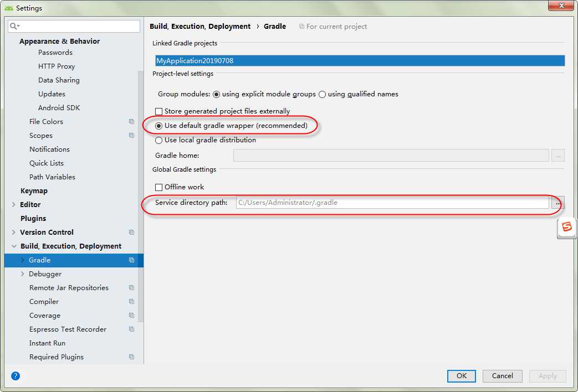Enable Store generated project files externally

(159, 111)
